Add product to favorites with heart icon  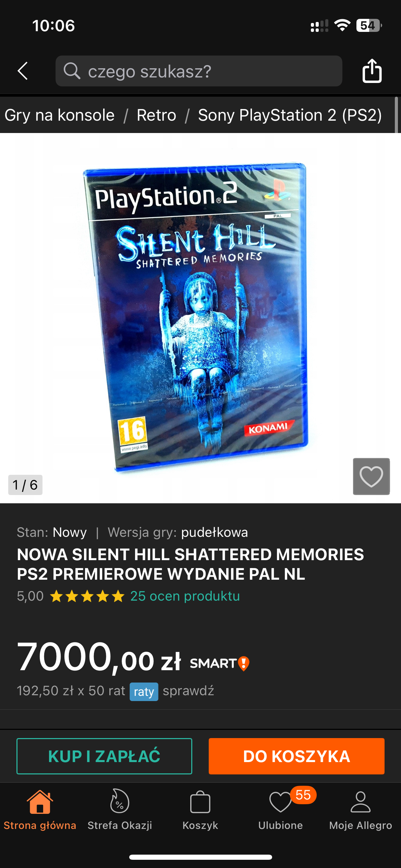point(371,476)
